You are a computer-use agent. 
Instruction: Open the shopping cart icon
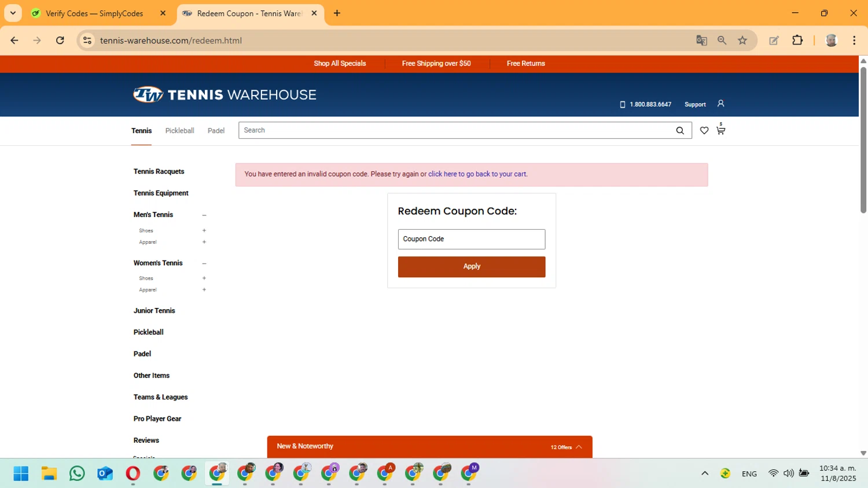[720, 130]
